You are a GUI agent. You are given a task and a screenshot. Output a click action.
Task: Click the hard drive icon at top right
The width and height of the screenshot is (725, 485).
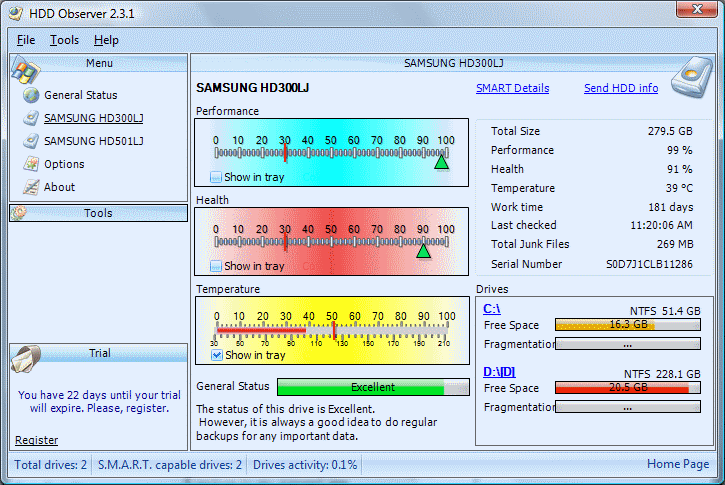[689, 81]
